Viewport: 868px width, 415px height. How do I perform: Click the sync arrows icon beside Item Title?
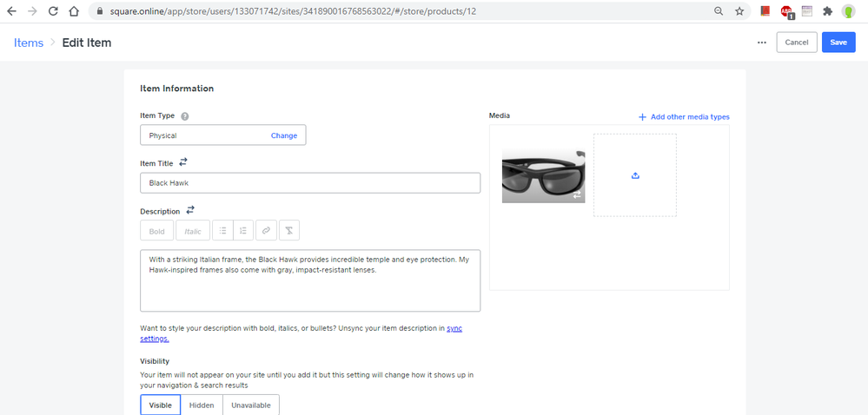pos(183,162)
